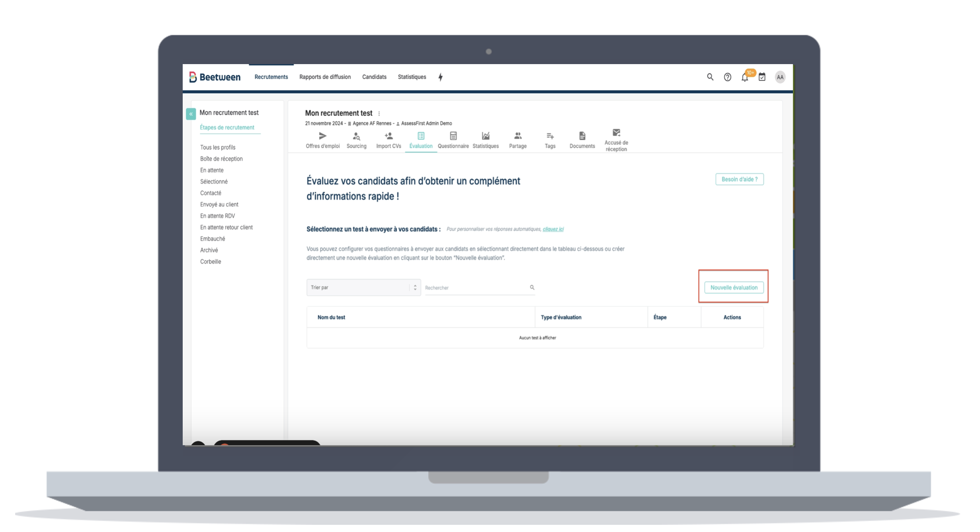This screenshot has height=532, width=980.
Task: Select Boîte de réception in sidebar
Action: tap(221, 158)
